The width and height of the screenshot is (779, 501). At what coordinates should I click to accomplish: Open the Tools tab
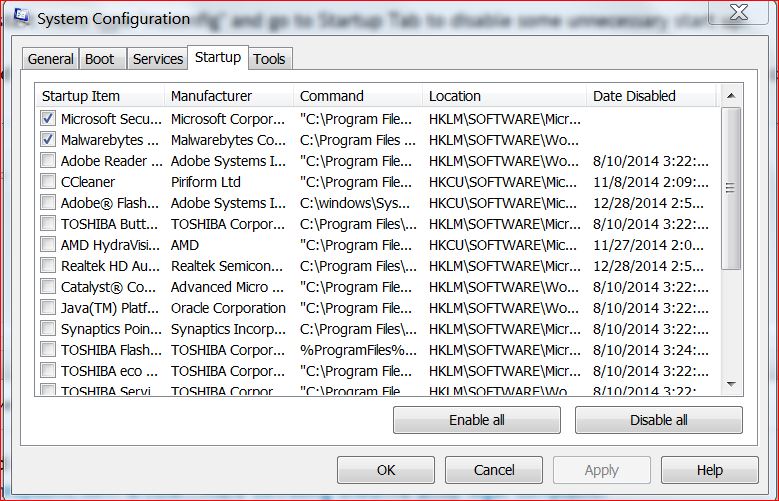pyautogui.click(x=269, y=59)
